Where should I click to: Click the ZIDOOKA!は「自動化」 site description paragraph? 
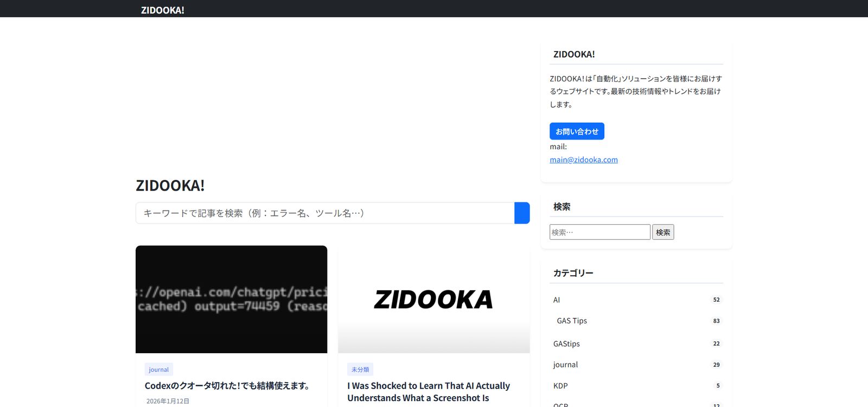[636, 91]
